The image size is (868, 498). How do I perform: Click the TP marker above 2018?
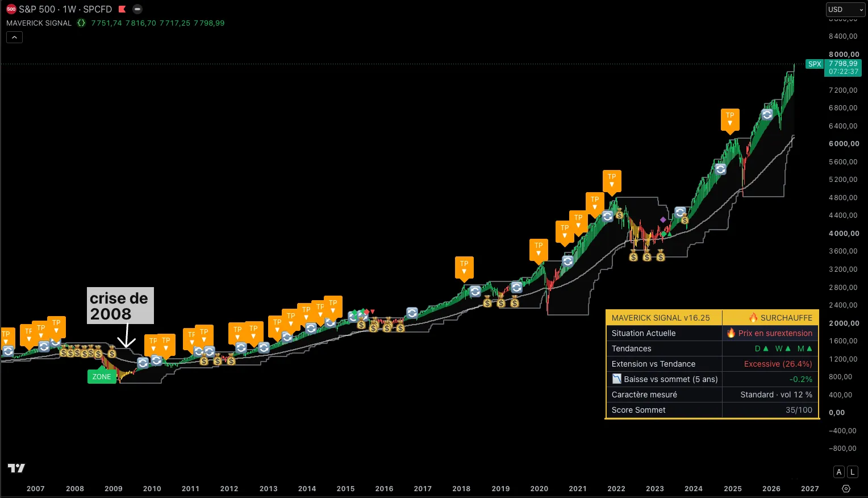coord(464,268)
